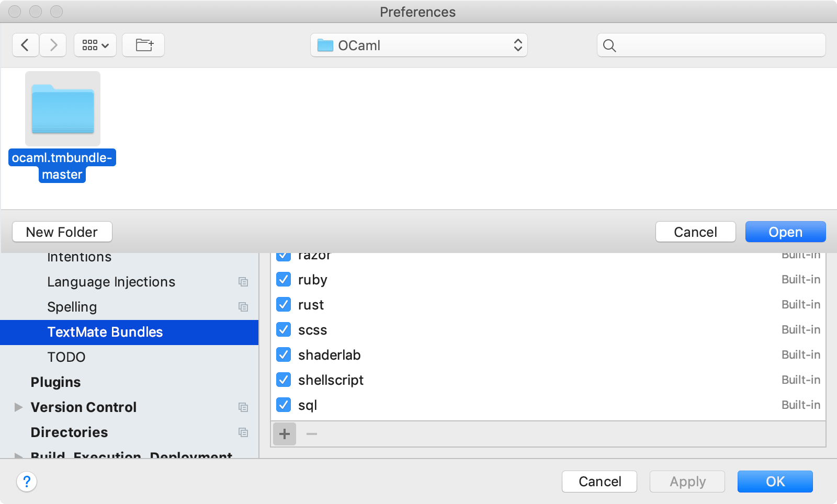Click the copy icon beside Language Injections

point(243,282)
